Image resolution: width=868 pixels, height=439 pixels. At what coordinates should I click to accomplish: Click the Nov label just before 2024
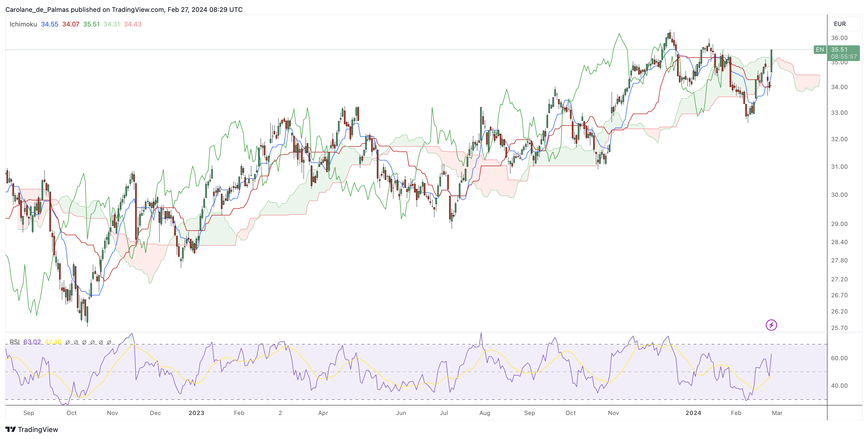coord(613,413)
